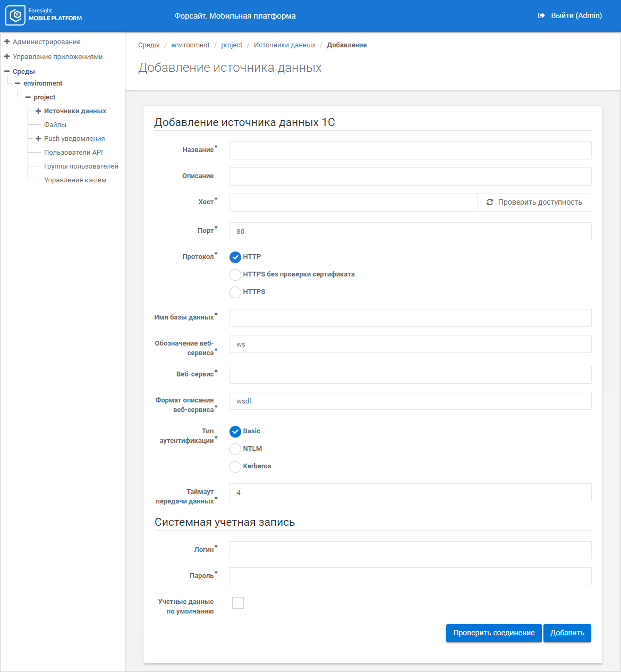The image size is (621, 672).
Task: Click Проверить соединение button
Action: point(494,633)
